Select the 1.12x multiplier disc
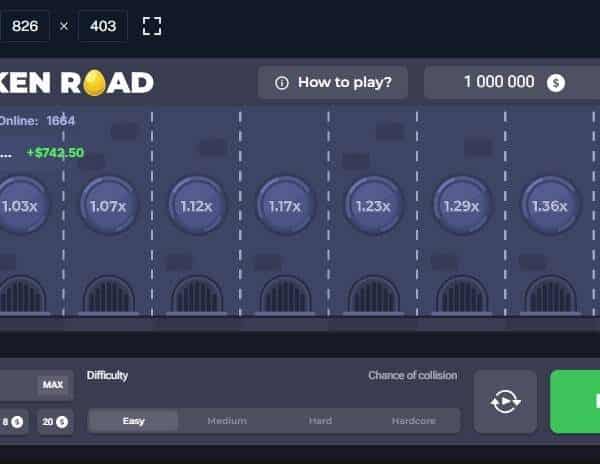600x464 pixels. click(197, 206)
